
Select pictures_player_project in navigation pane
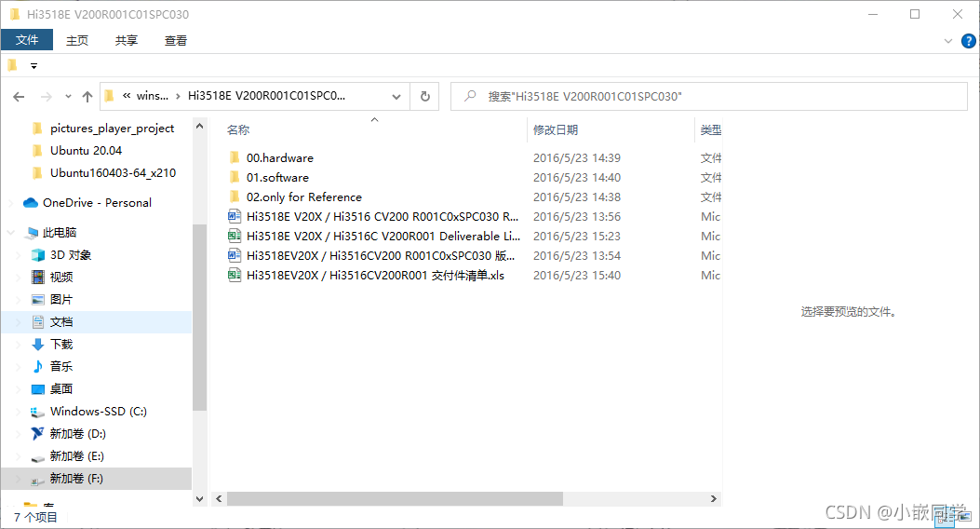(112, 129)
